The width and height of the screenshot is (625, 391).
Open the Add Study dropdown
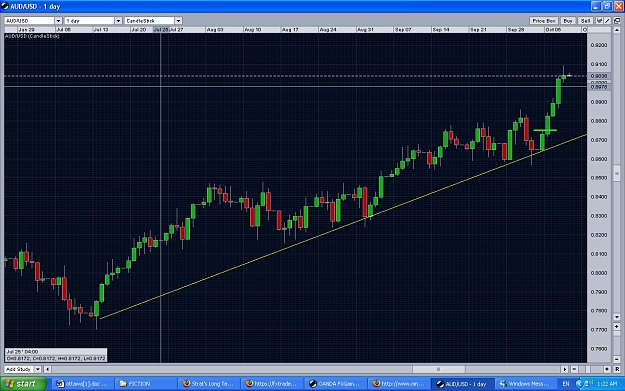pos(23,369)
